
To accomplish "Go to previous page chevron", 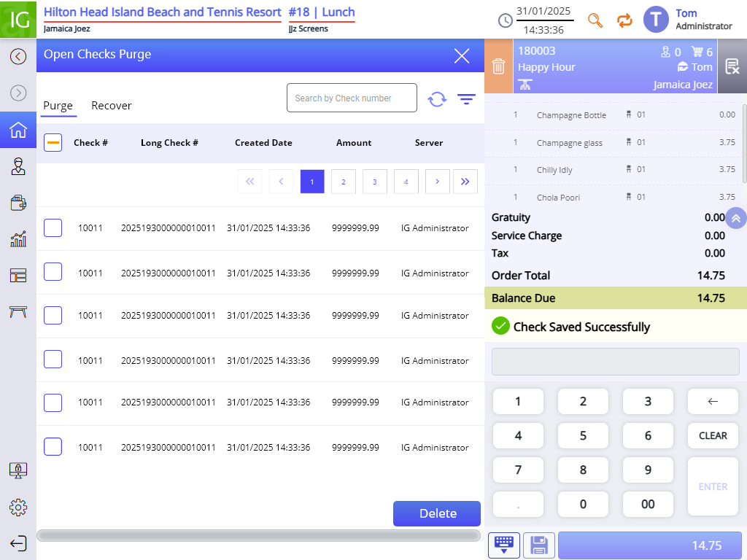I will tap(281, 182).
